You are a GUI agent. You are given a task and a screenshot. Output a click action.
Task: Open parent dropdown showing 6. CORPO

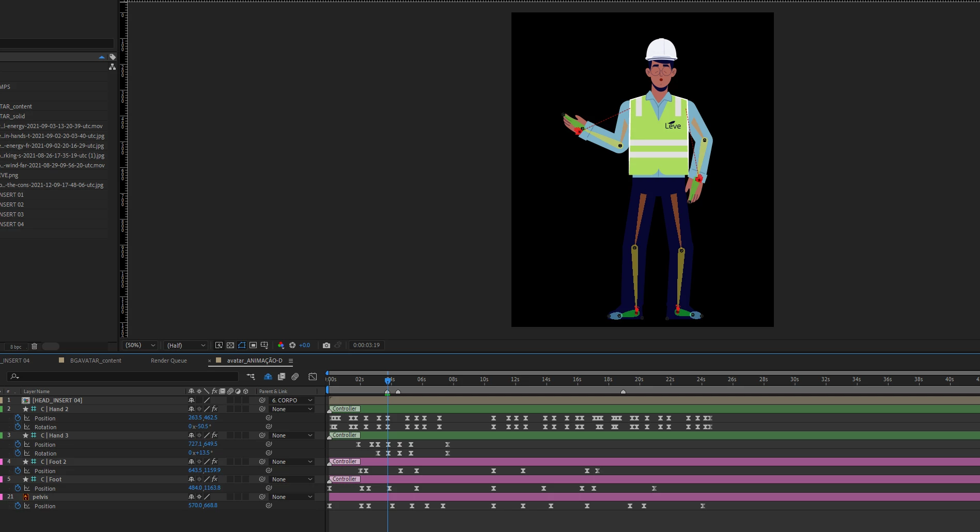pos(292,400)
